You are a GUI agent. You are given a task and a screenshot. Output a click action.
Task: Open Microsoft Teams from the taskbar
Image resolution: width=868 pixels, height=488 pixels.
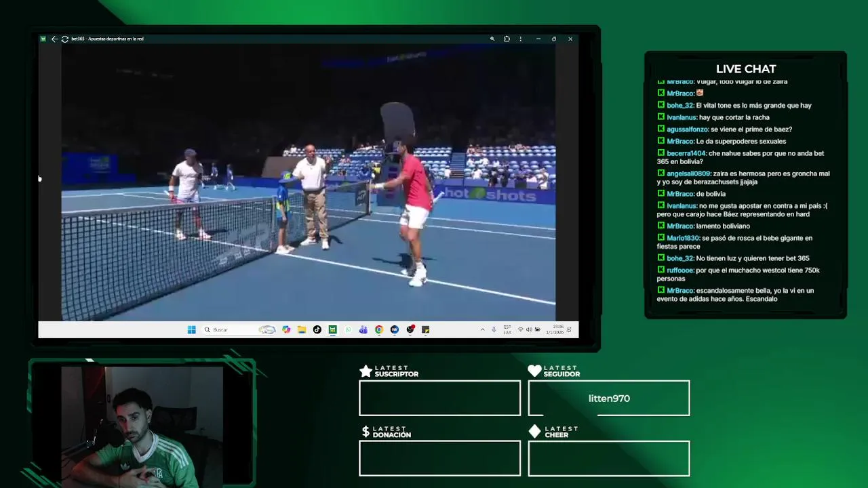pyautogui.click(x=363, y=329)
